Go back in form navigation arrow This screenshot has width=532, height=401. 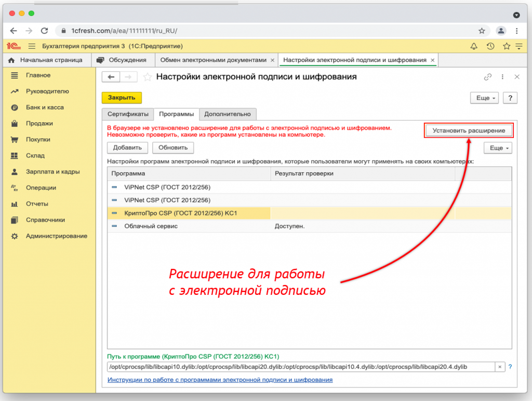pos(111,77)
